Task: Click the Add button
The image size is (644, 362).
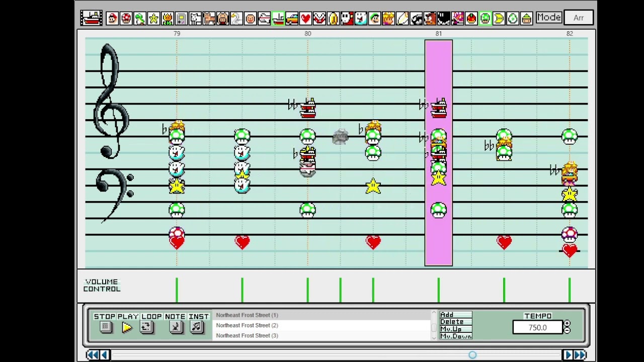Action: pyautogui.click(x=455, y=315)
